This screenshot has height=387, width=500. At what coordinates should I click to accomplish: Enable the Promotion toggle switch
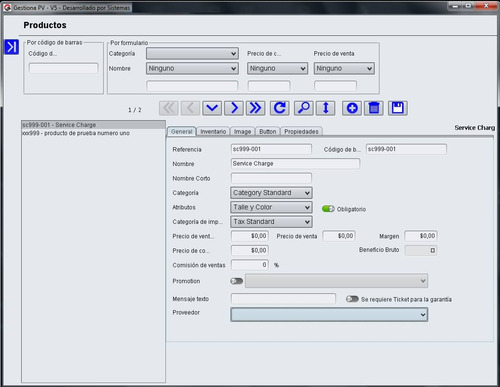click(x=237, y=281)
